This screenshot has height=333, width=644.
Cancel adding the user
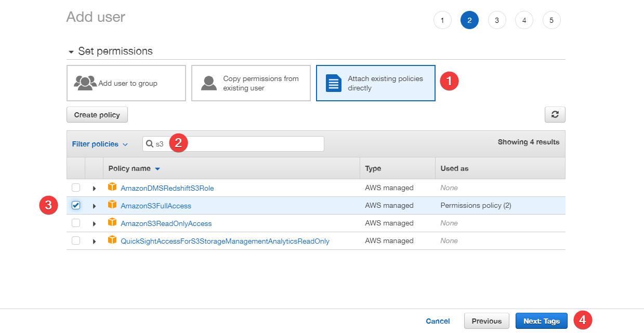coord(438,321)
